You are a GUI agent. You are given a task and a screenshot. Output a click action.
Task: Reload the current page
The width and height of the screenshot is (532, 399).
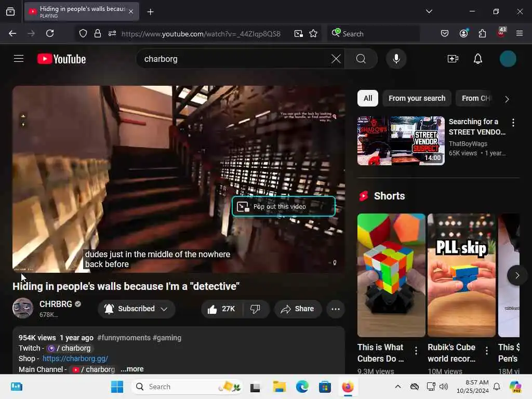50,33
